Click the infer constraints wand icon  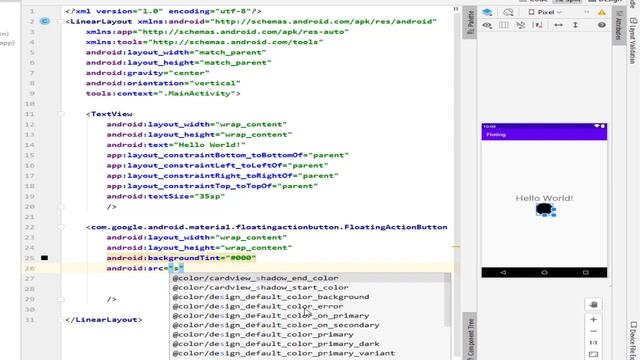[x=538, y=25]
